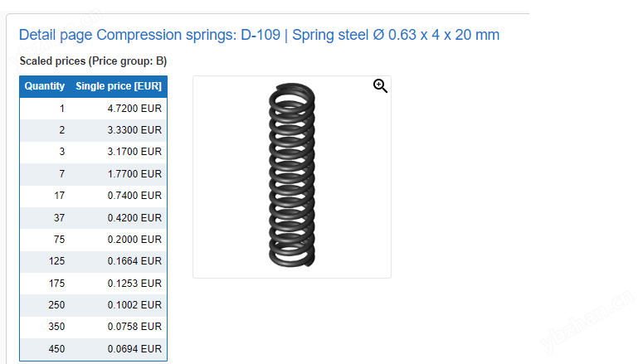This screenshot has height=364, width=643.
Task: Click the magnifier zoom icon on the image
Action: 380,85
